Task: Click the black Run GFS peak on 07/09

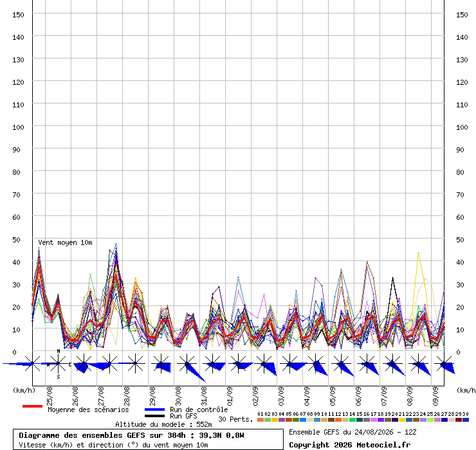Action: pyautogui.click(x=392, y=278)
